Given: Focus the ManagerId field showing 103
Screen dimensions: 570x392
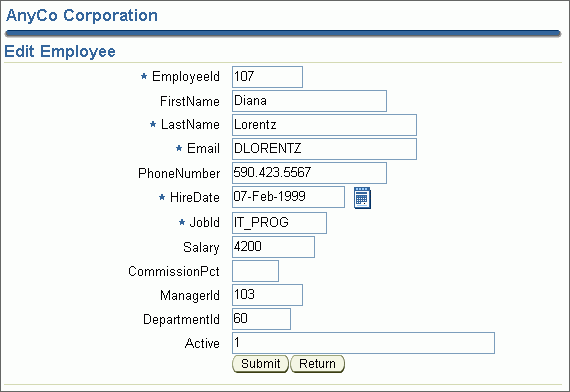Looking at the screenshot, I should click(267, 295).
